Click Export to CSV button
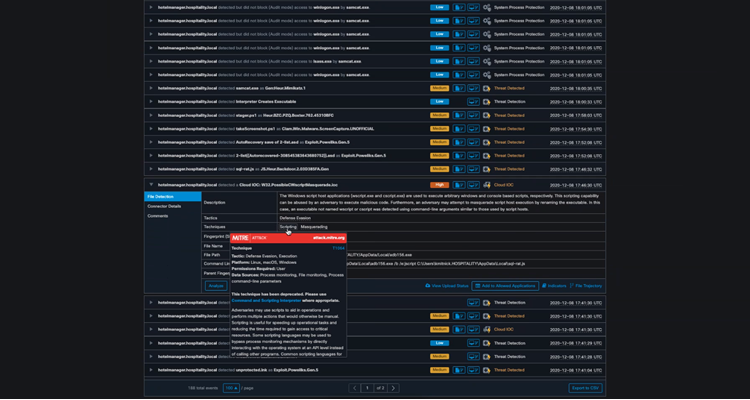Screen dimensions: 750x400 tap(585, 388)
